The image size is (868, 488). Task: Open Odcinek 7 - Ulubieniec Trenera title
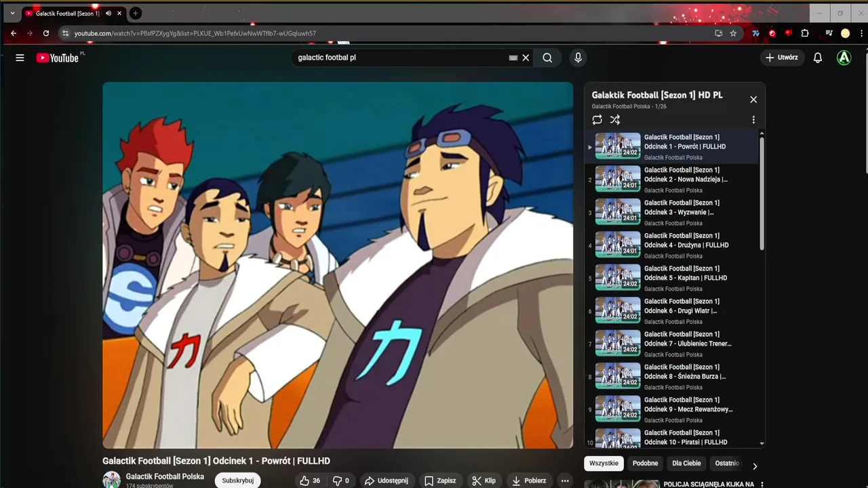688,339
